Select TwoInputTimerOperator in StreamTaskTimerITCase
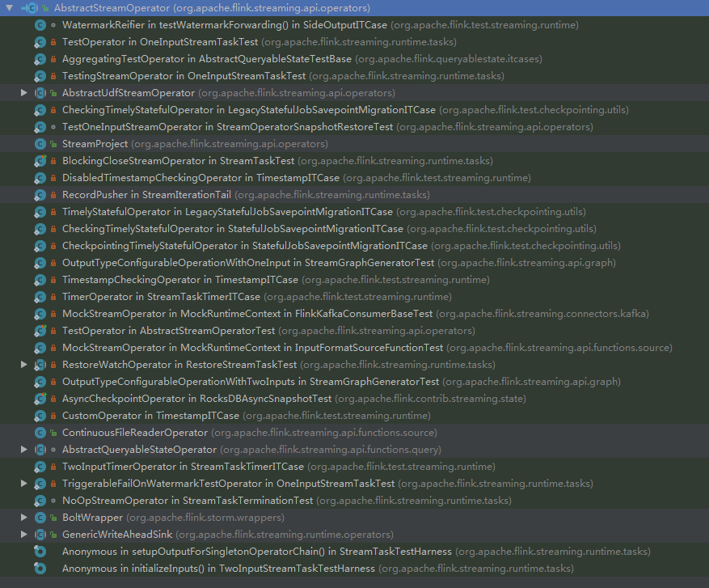Screen dimensions: 709x588 pos(354,467)
